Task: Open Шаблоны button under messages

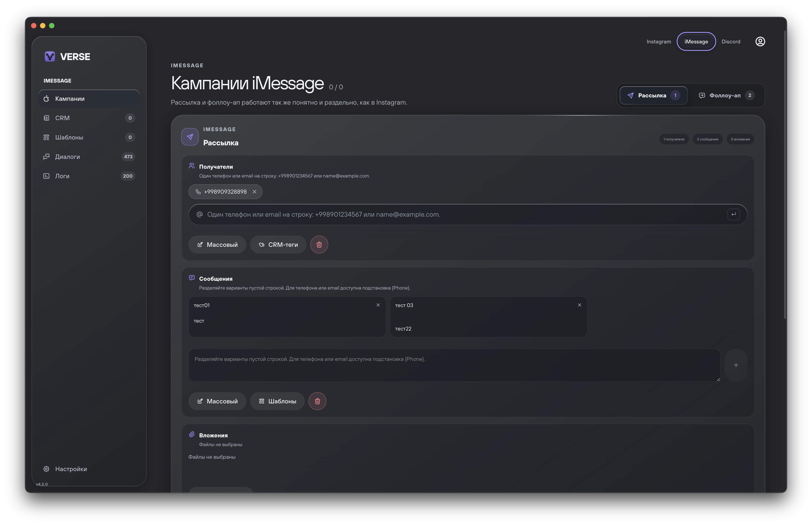Action: (x=277, y=401)
